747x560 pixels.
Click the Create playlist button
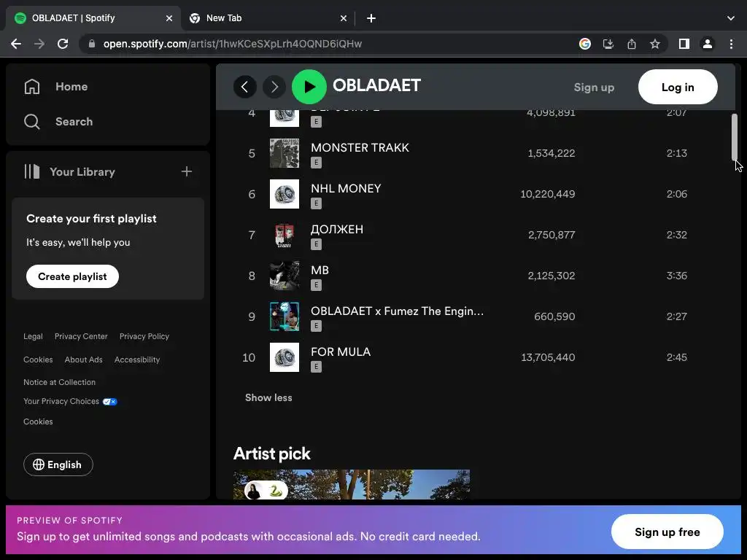coord(72,276)
